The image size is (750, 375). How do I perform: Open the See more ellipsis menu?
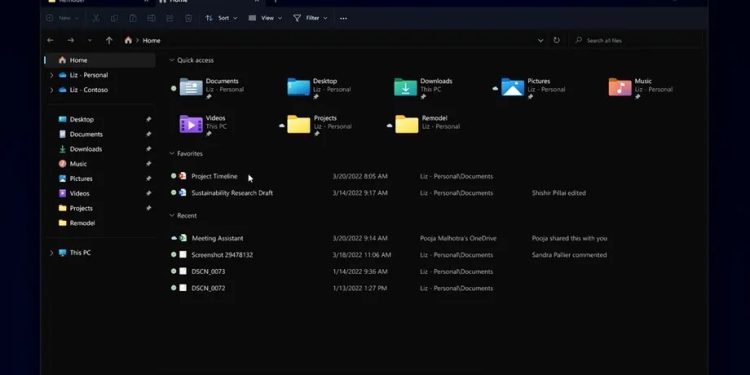tap(343, 18)
